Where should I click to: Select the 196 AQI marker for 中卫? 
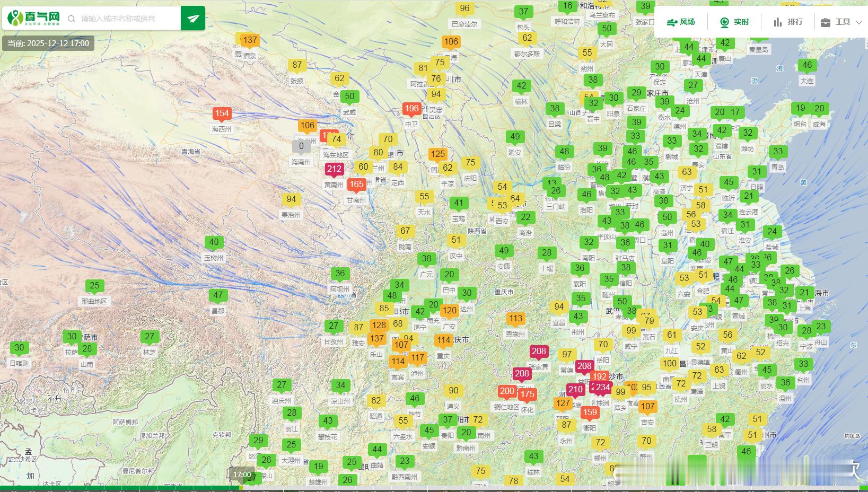[x=411, y=109]
